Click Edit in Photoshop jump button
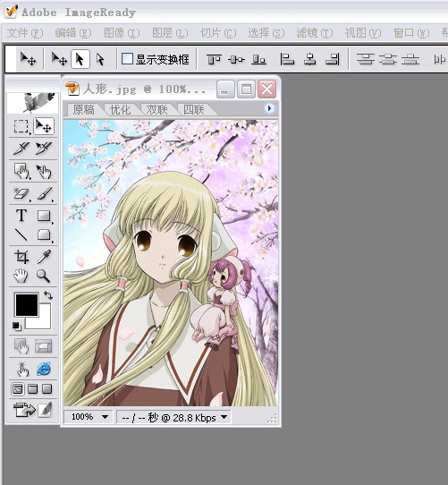The height and width of the screenshot is (485, 448). coord(33,410)
